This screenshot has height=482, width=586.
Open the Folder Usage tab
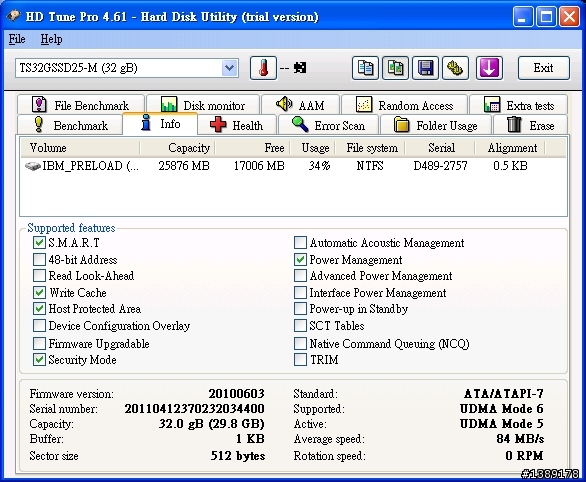pyautogui.click(x=435, y=125)
